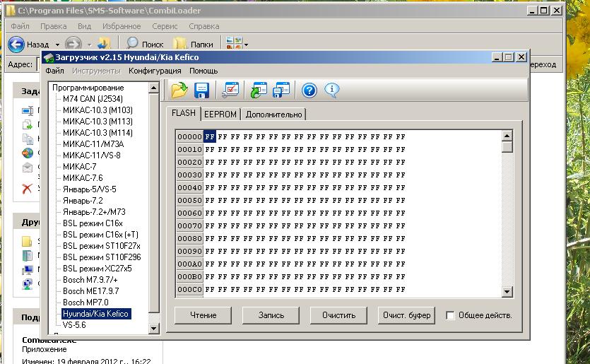Select BSL режим C16x entry
590x364 pixels.
pos(93,223)
